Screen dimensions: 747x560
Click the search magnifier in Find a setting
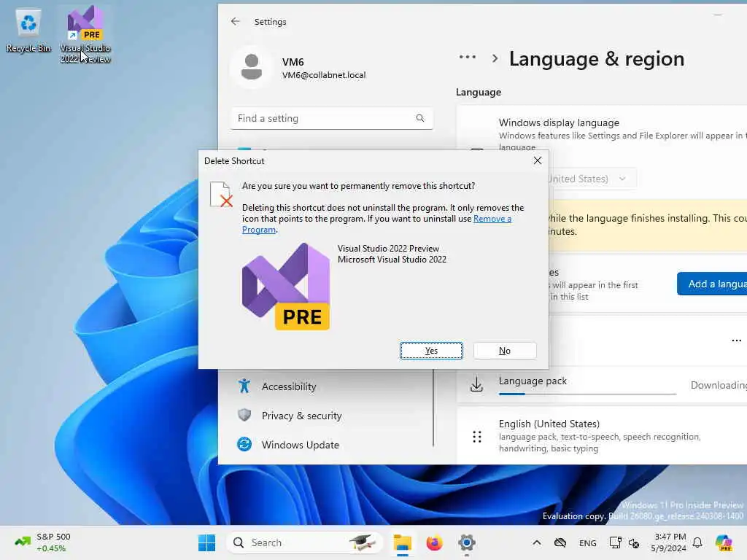point(419,118)
